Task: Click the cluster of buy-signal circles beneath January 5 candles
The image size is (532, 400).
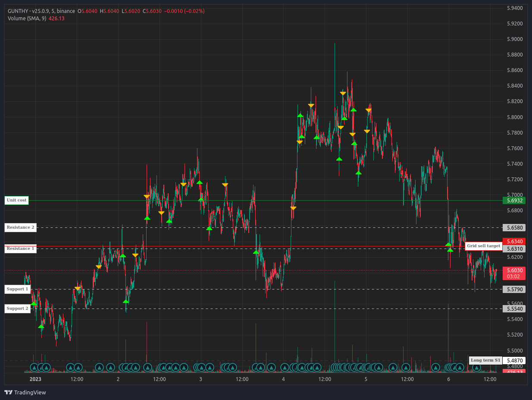Action: 366,368
